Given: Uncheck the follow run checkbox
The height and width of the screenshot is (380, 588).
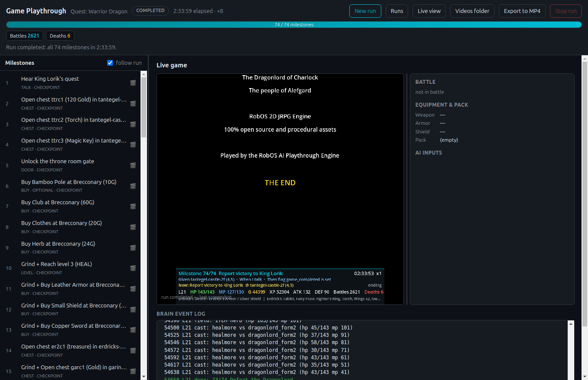Looking at the screenshot, I should (110, 63).
